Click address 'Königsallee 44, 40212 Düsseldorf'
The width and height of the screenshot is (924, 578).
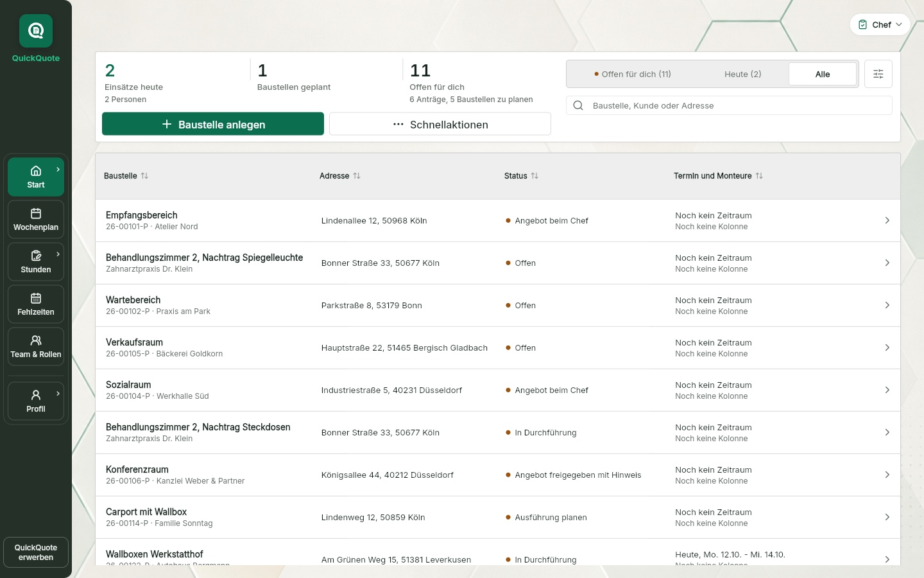[388, 475]
